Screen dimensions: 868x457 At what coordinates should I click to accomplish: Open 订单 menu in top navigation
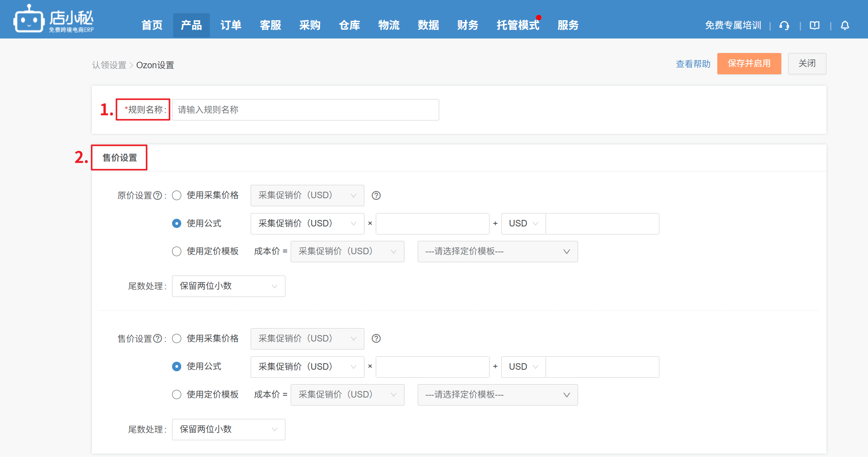pos(230,25)
